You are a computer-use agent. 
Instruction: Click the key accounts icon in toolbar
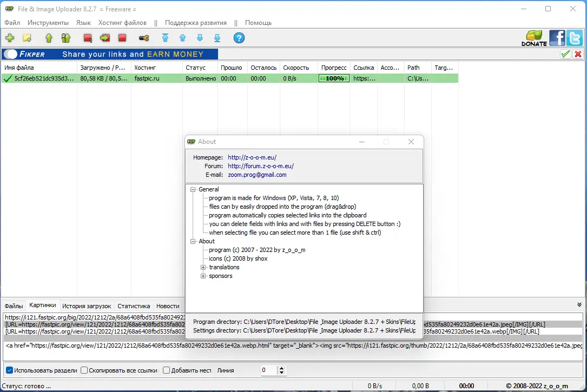click(144, 38)
